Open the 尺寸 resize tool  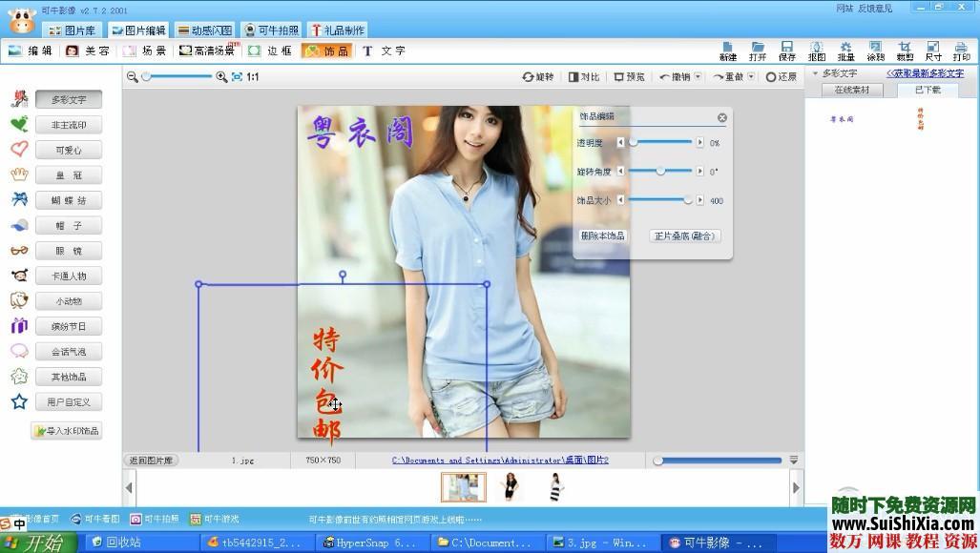click(x=932, y=51)
